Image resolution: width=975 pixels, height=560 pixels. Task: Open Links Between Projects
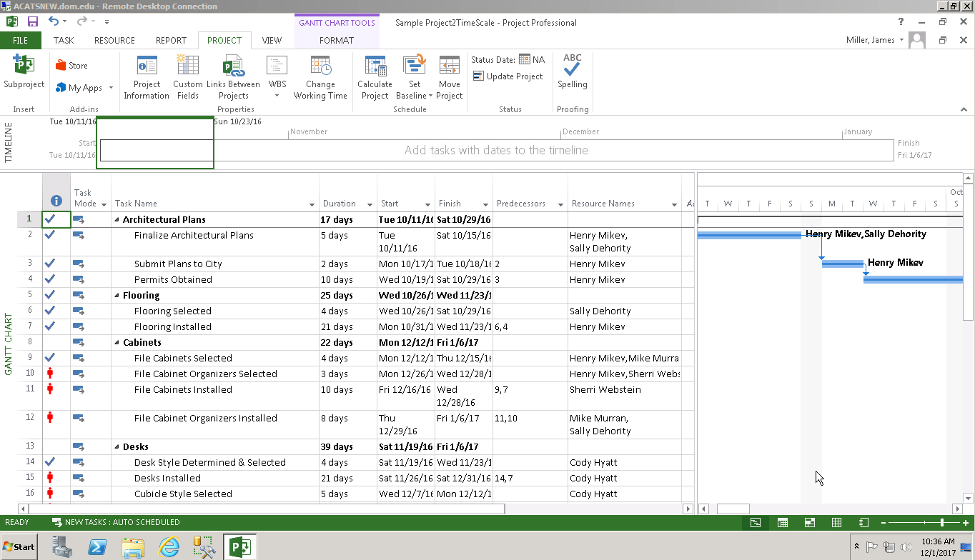233,68
